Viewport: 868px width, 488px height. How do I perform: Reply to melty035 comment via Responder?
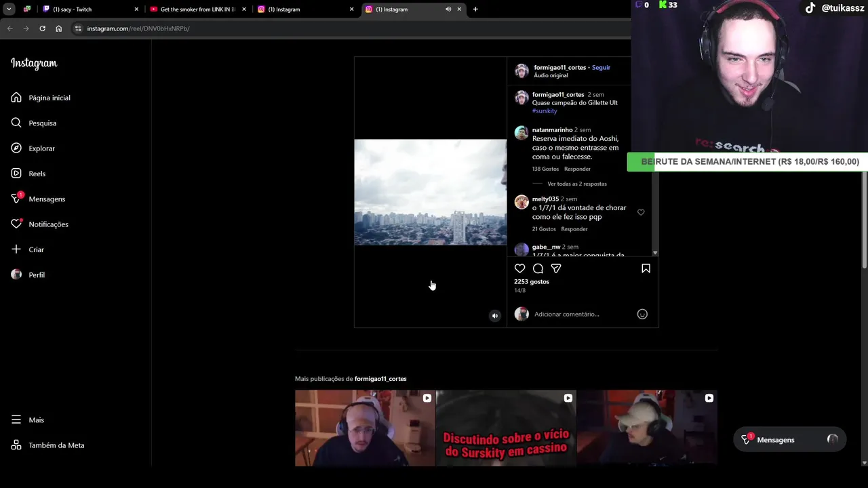574,229
